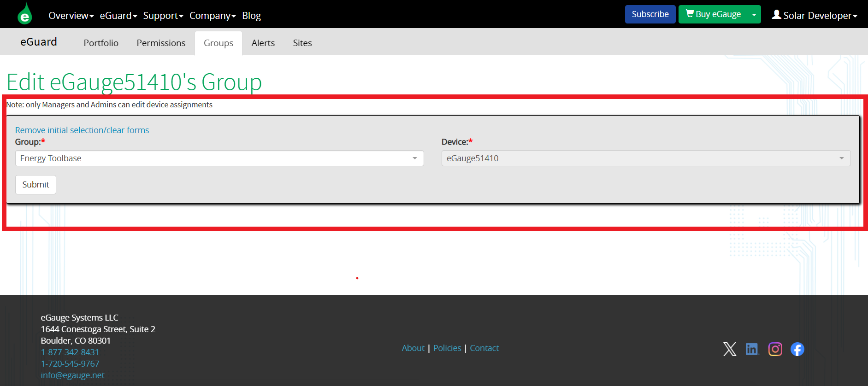The image size is (868, 386).
Task: Open the Solar Developer account menu
Action: coord(815,15)
